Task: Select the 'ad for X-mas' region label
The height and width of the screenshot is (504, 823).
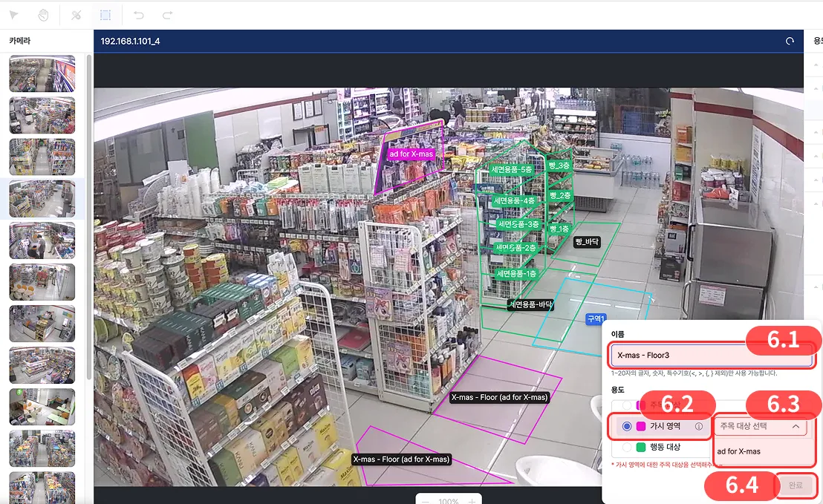Action: [x=411, y=154]
